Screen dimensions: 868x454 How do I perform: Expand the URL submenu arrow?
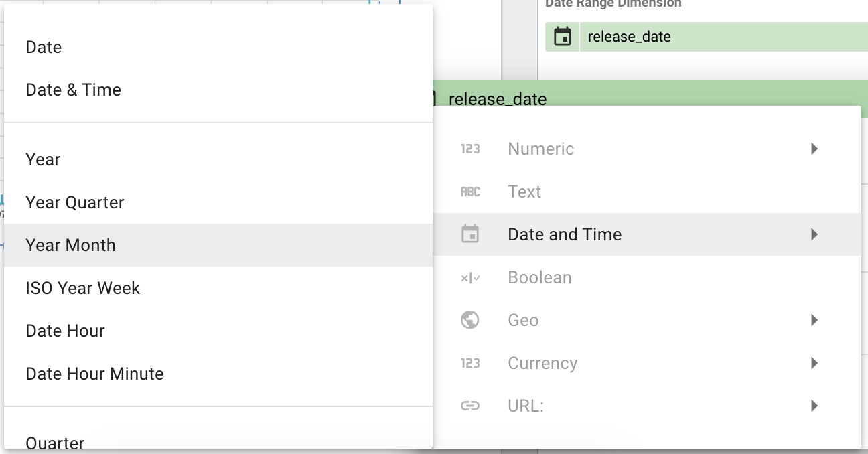point(814,406)
